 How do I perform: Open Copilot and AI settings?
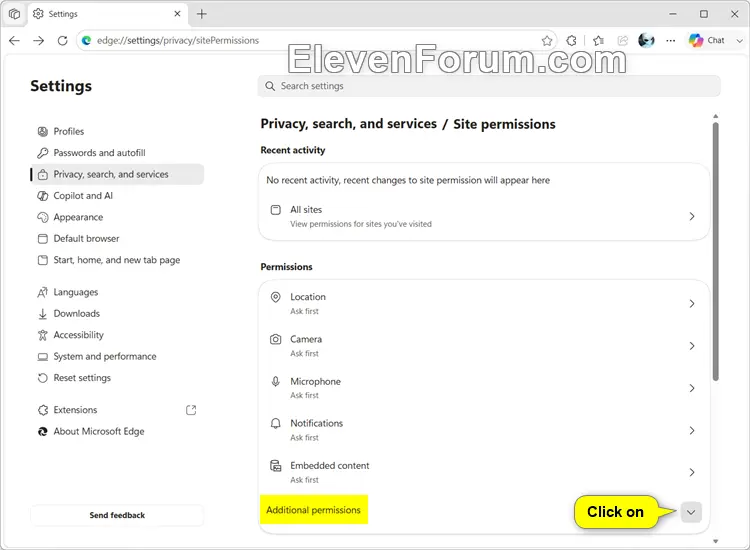[117, 196]
